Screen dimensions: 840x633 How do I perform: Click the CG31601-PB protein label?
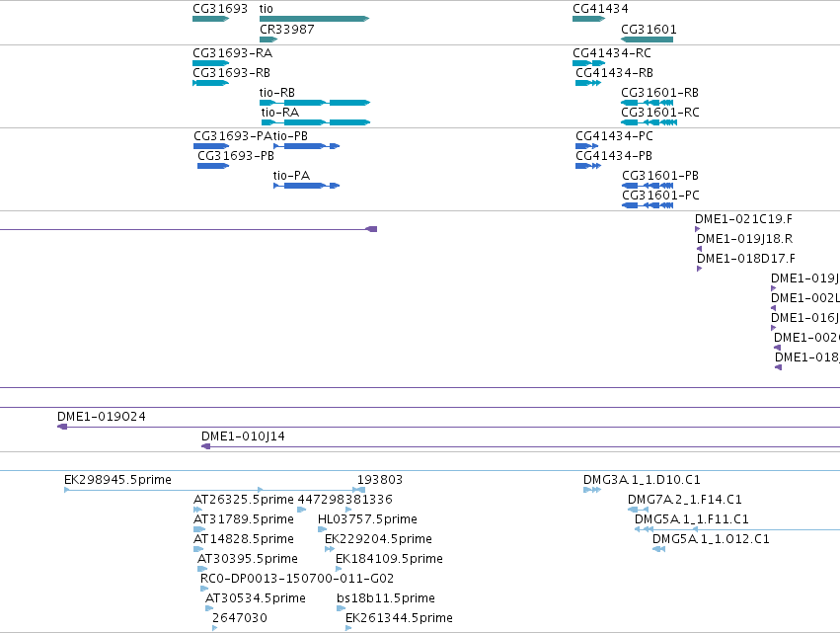pyautogui.click(x=660, y=176)
